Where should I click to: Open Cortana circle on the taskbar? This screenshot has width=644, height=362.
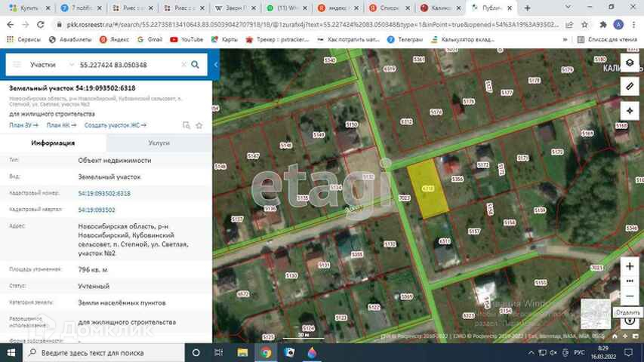click(x=196, y=352)
